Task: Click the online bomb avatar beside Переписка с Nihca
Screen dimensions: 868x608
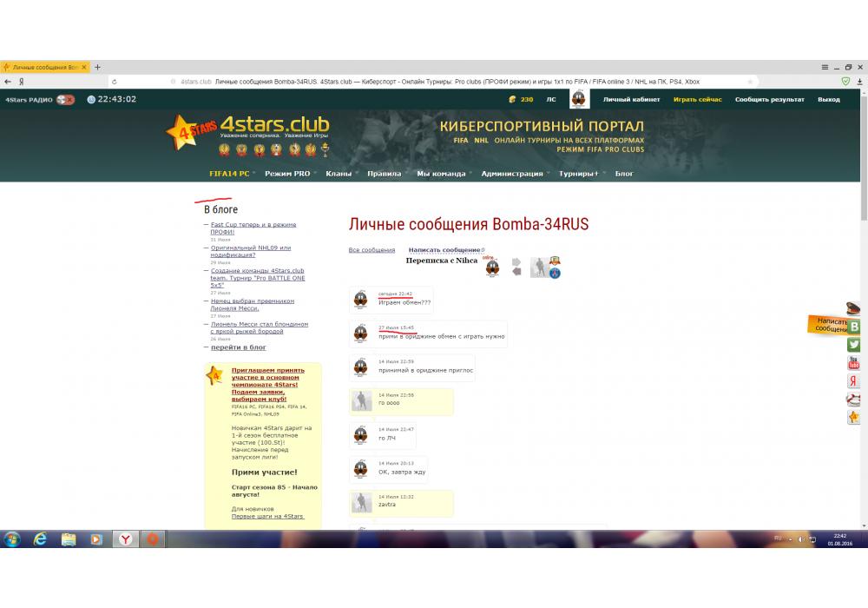Action: [492, 268]
